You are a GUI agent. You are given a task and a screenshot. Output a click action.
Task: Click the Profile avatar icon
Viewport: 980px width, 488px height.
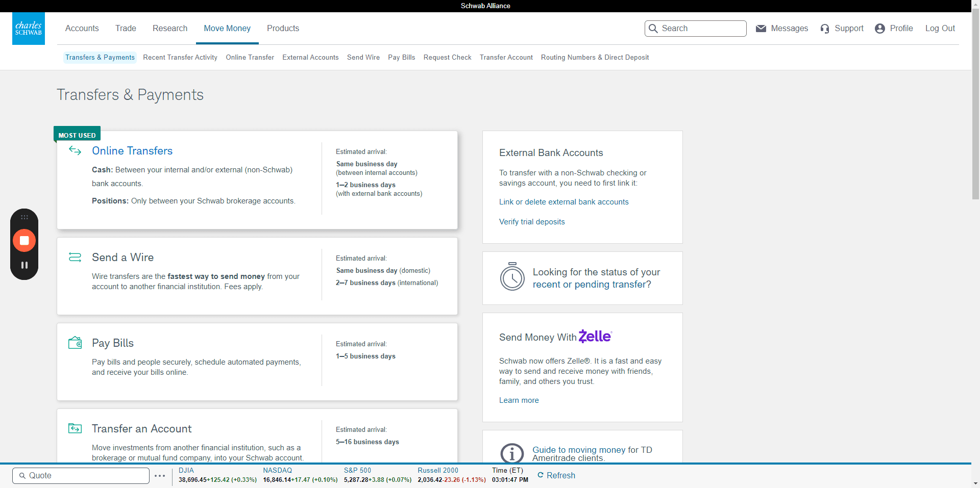tap(879, 29)
